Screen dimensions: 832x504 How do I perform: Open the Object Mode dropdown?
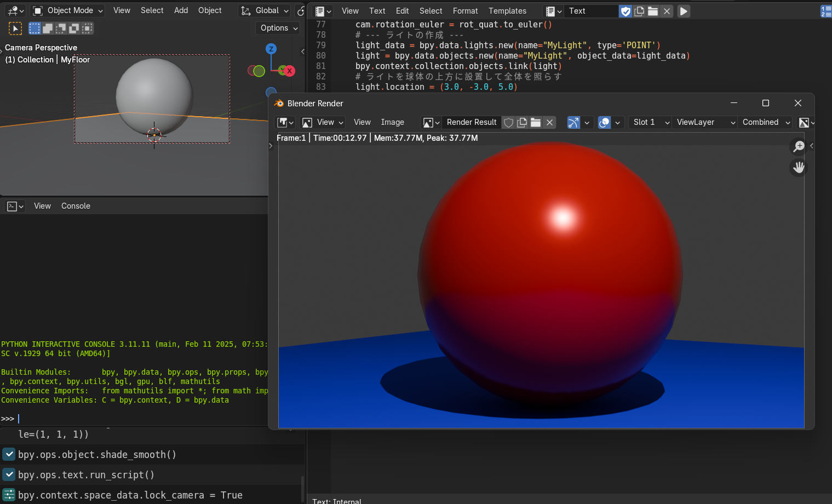tap(68, 10)
